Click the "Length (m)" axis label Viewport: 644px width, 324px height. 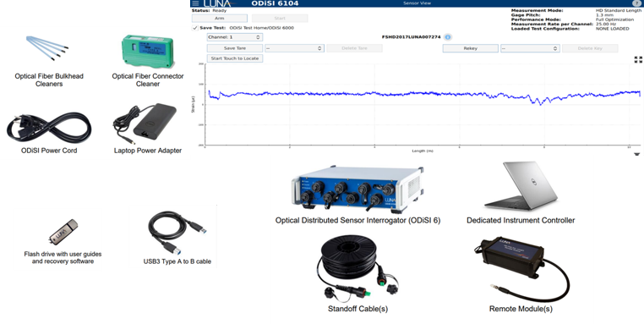pos(423,151)
